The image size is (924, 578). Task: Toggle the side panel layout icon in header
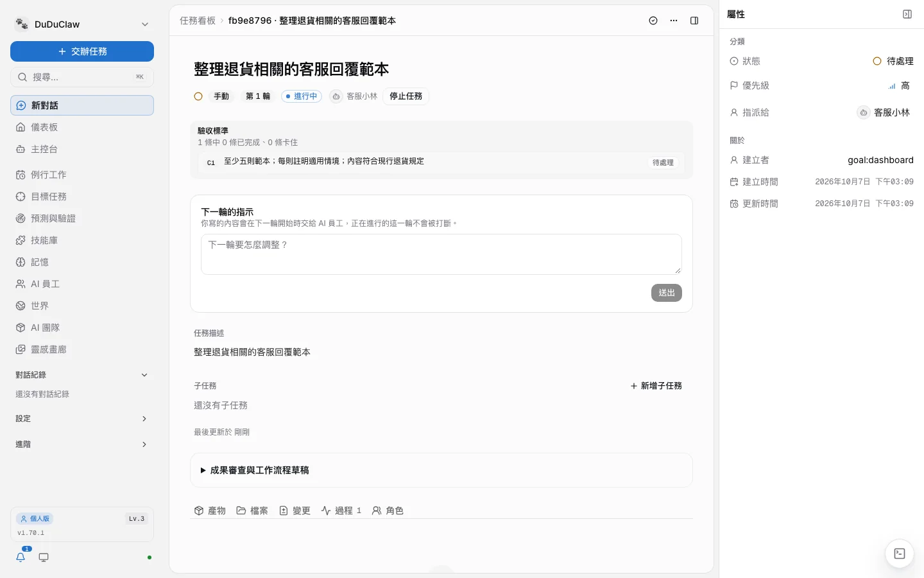694,21
